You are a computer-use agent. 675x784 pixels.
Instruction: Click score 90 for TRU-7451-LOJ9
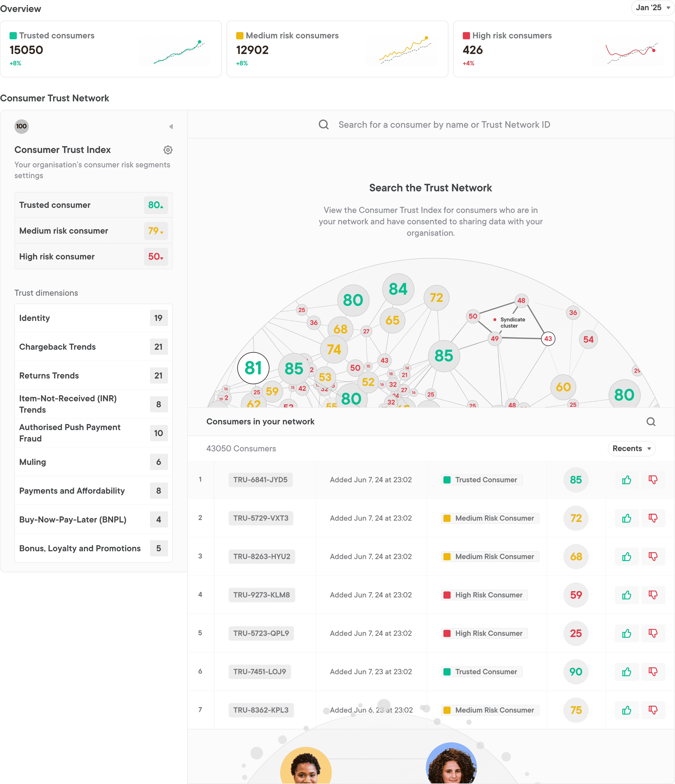(x=576, y=672)
